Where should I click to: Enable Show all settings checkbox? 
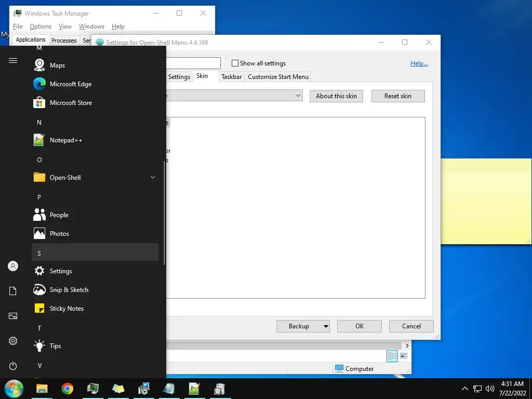235,63
